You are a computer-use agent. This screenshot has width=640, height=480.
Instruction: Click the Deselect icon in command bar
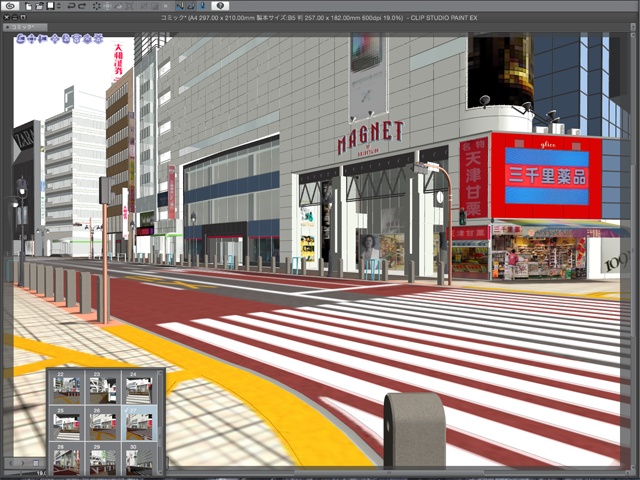point(144,6)
